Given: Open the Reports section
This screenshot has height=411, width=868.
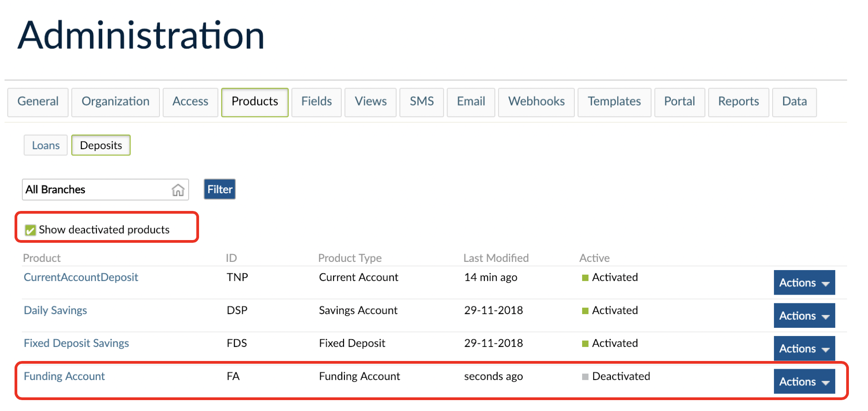Looking at the screenshot, I should [738, 102].
